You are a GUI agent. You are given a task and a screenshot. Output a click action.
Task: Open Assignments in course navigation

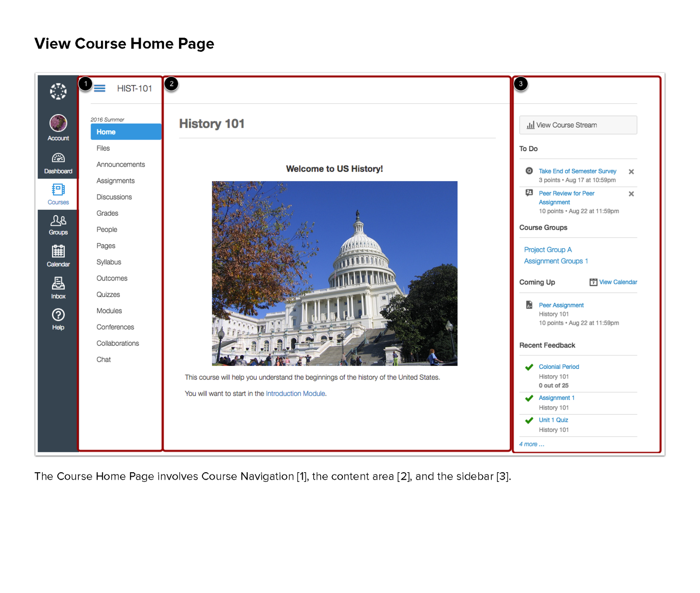tap(115, 181)
